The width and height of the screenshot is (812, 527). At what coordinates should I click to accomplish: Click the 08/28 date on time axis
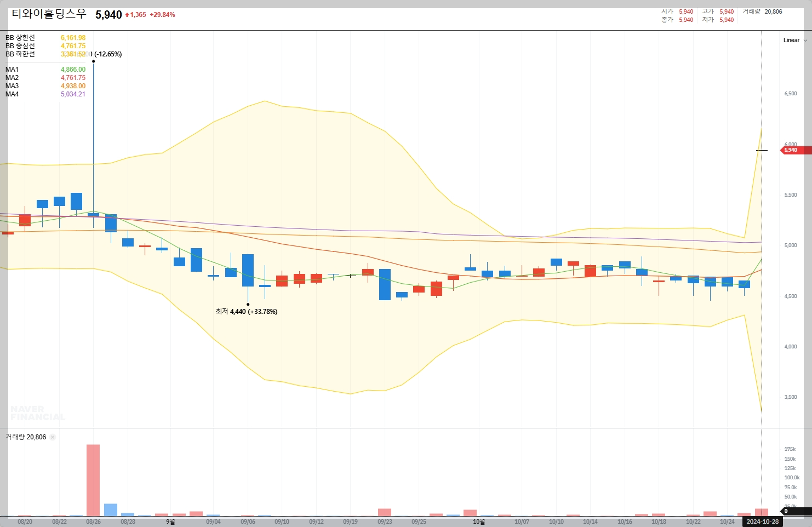[x=128, y=522]
